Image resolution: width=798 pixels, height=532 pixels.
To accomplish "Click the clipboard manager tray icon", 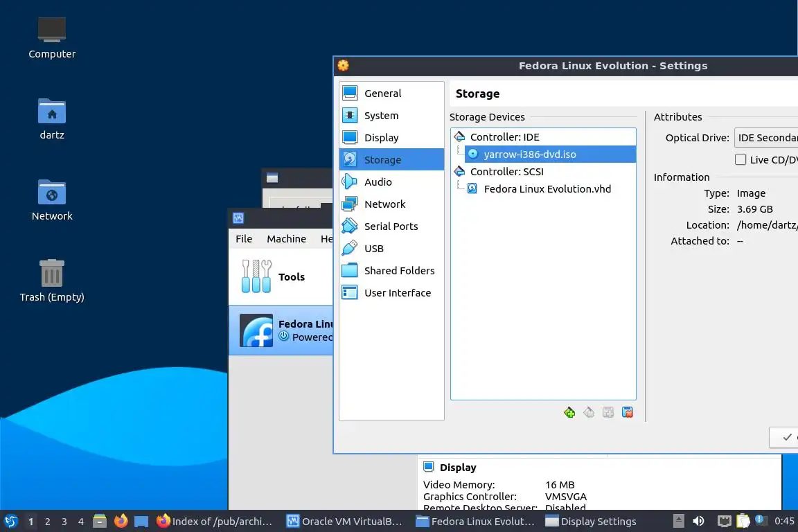I will 743,521.
